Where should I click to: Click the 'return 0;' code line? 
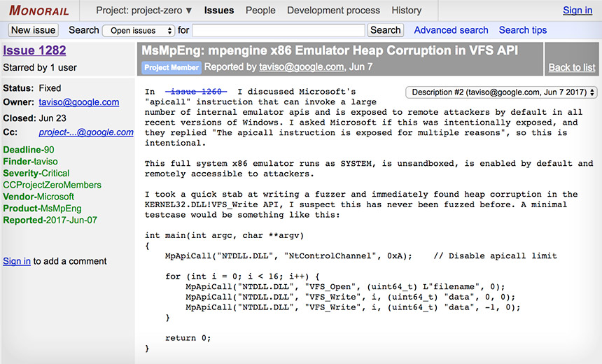click(188, 338)
